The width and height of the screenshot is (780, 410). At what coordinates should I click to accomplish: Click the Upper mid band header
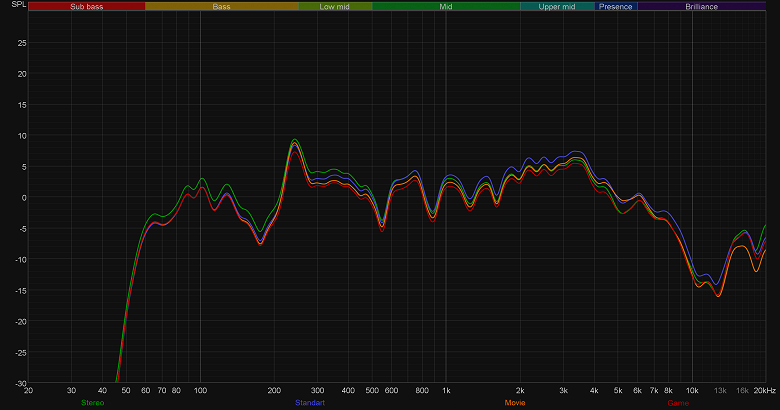(x=557, y=6)
